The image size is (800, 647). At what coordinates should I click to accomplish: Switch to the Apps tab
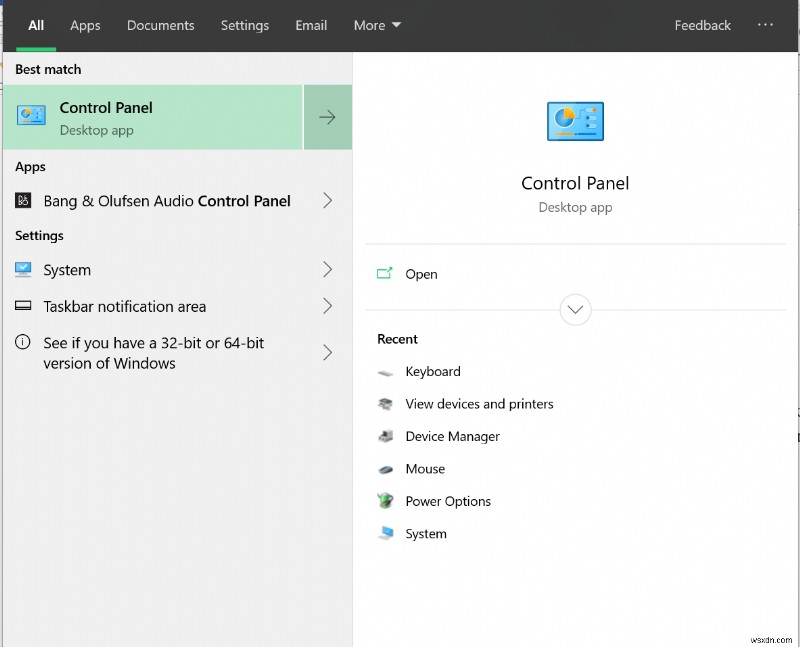pos(85,26)
